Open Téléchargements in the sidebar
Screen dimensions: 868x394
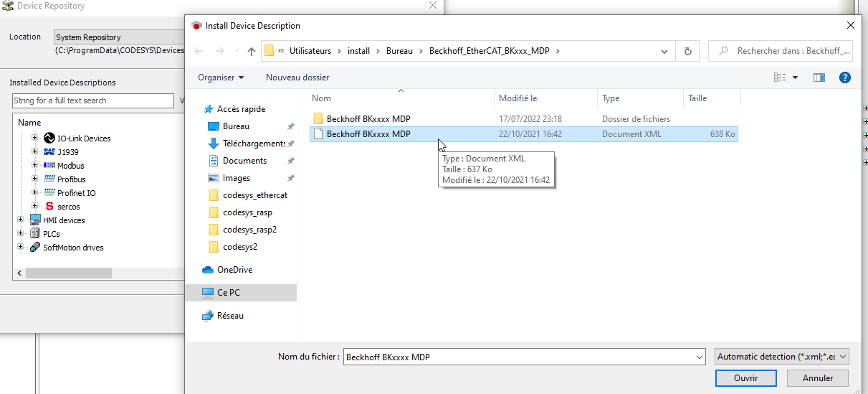[247, 144]
